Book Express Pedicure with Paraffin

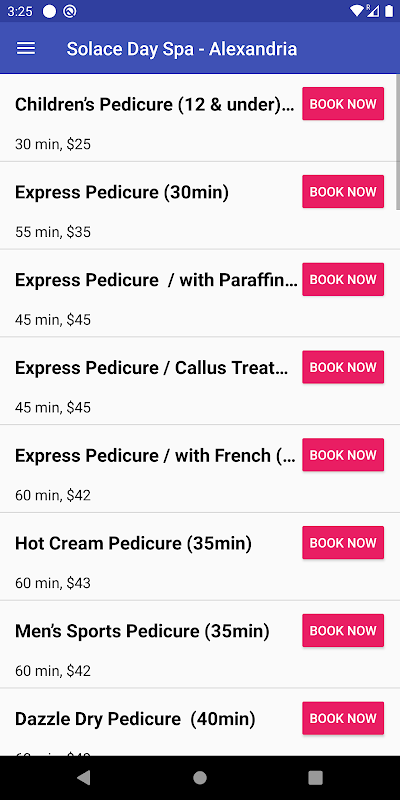[343, 279]
